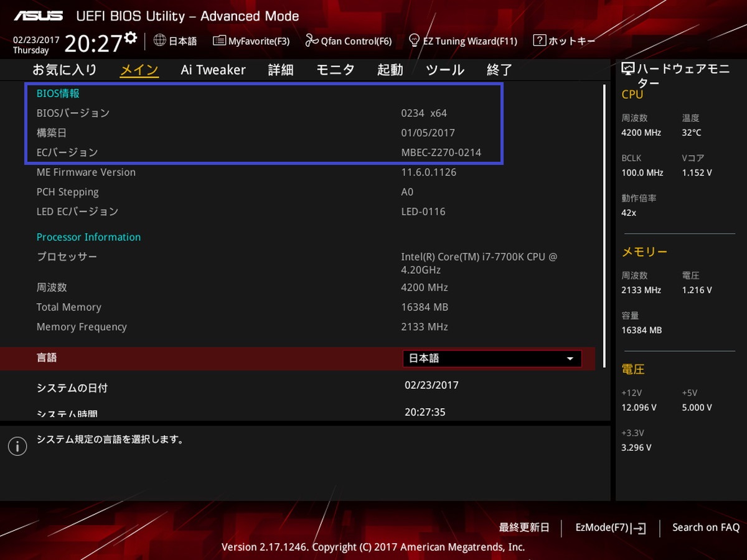Click the 電圧 section heading in monitor
747x560 pixels.
[633, 370]
